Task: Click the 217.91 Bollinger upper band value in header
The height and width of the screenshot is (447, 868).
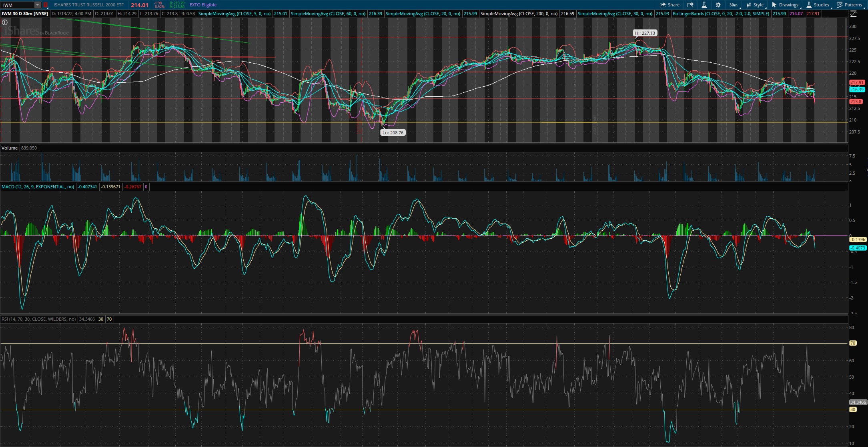Action: tap(813, 14)
